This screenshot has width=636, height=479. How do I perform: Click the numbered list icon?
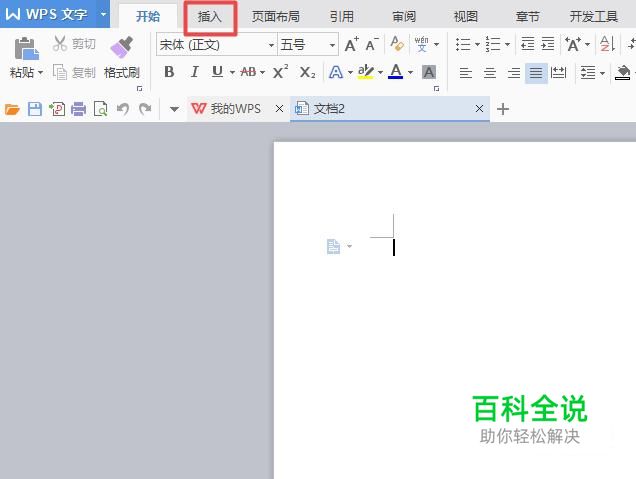493,44
